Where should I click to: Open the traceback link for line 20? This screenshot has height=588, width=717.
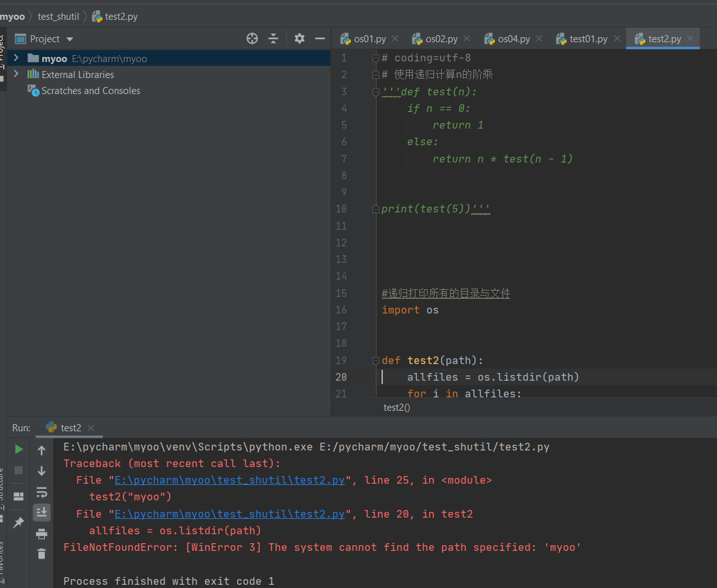pos(230,514)
